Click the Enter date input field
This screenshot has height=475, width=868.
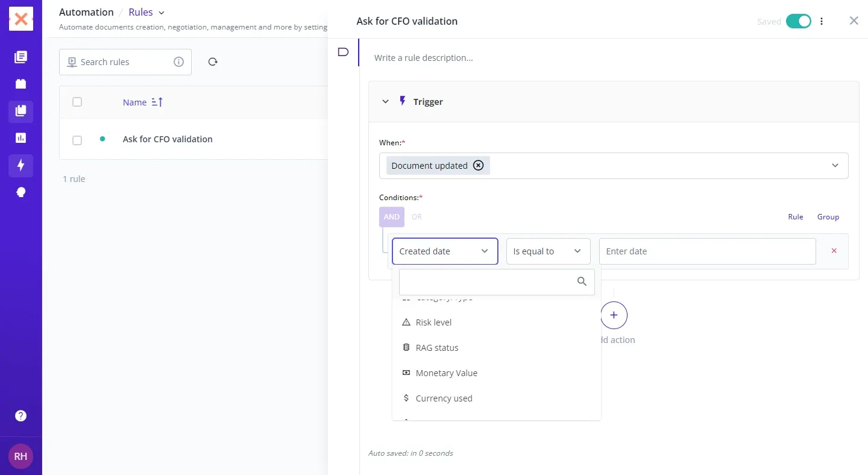(x=706, y=251)
